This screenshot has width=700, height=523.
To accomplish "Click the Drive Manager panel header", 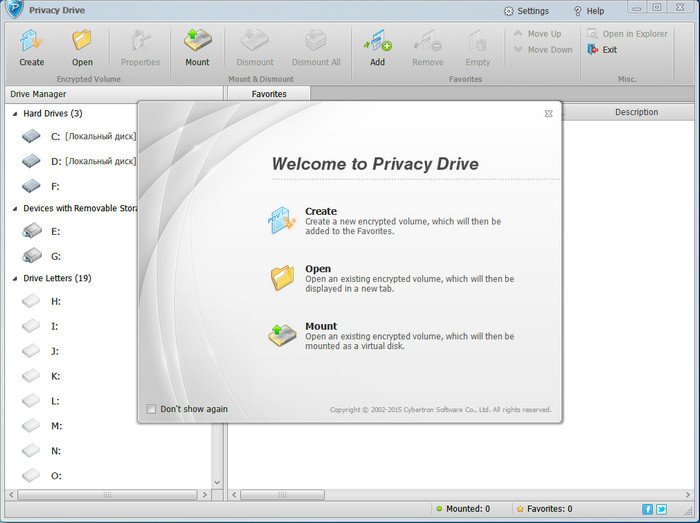I will tap(114, 94).
